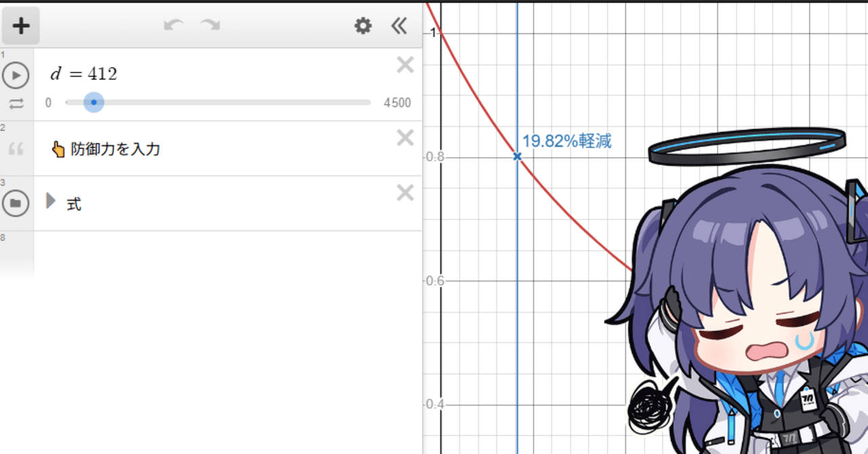Delete the 式 folder row

(405, 192)
